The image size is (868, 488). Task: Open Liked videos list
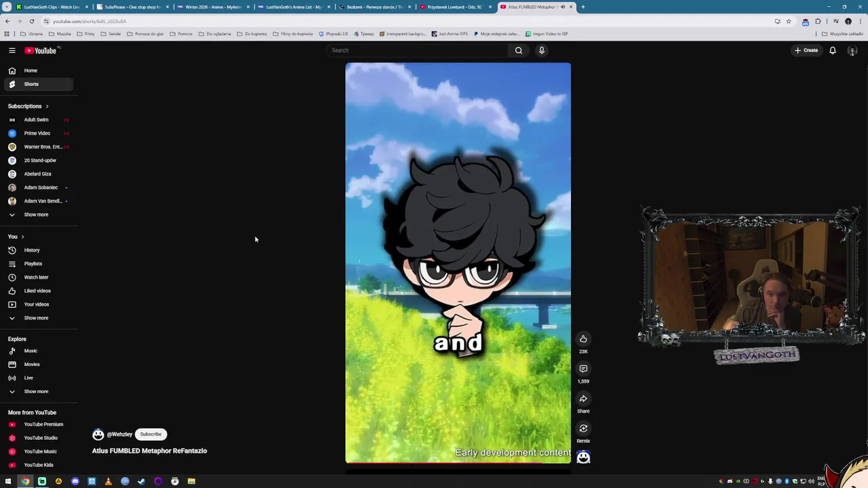[38, 291]
